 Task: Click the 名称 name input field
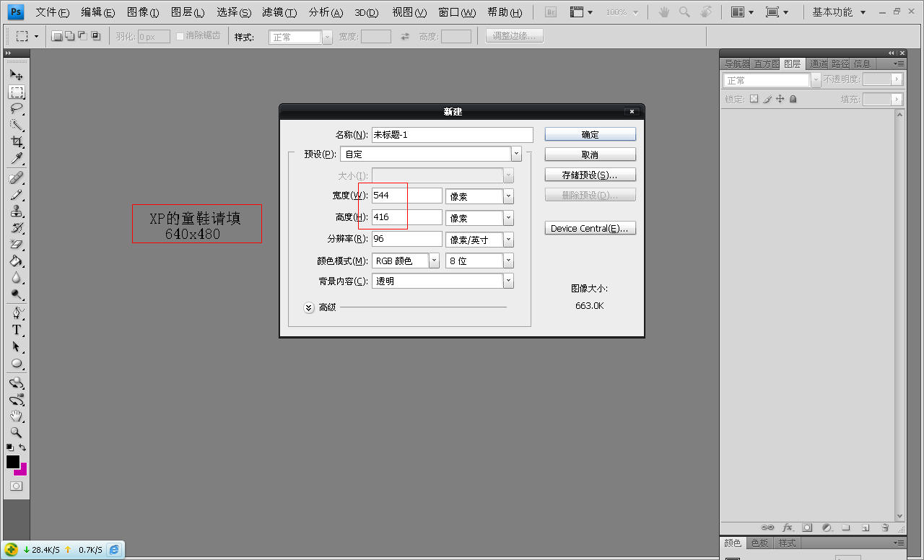tap(452, 134)
